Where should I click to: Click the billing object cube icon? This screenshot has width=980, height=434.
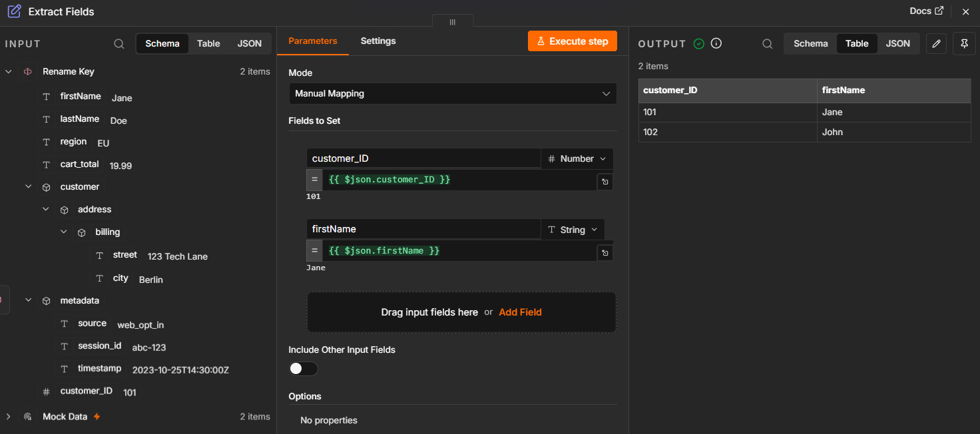tap(81, 232)
